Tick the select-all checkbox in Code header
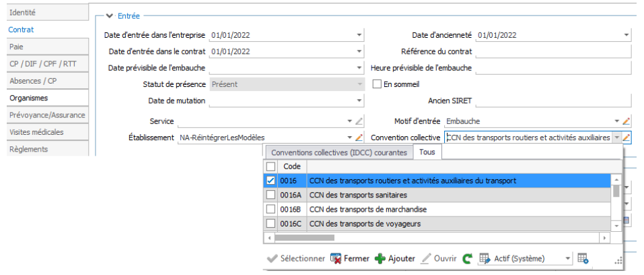 coord(271,166)
